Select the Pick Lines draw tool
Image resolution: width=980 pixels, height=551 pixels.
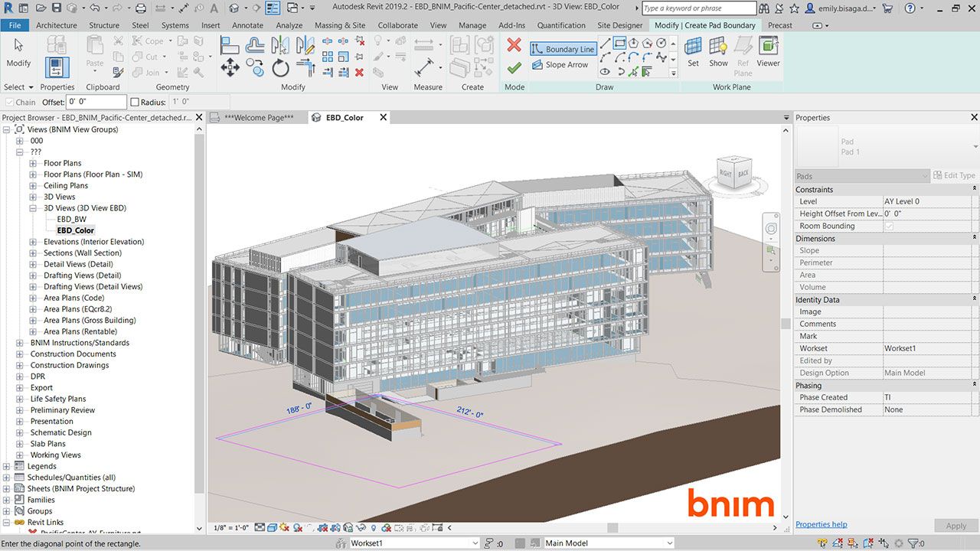pyautogui.click(x=633, y=72)
